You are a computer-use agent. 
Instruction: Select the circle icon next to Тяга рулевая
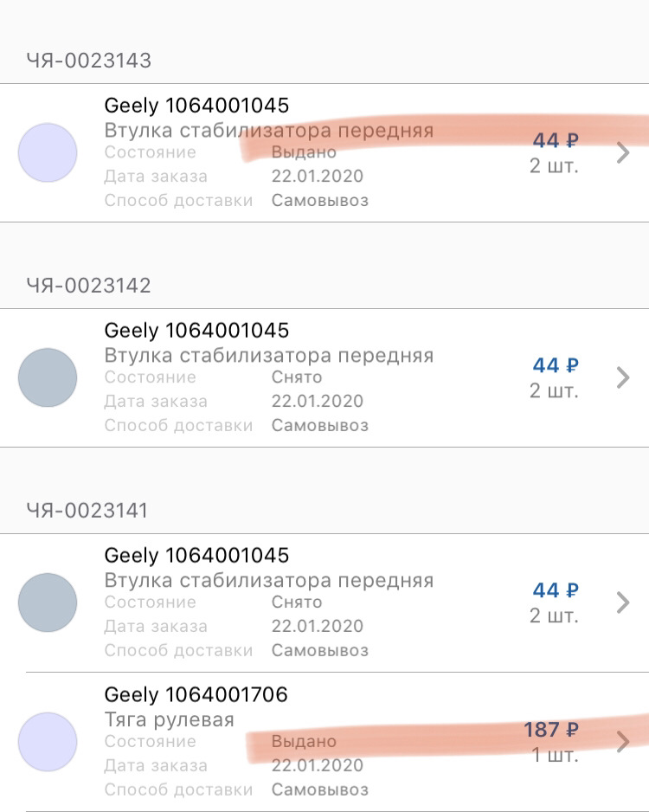[x=48, y=742]
